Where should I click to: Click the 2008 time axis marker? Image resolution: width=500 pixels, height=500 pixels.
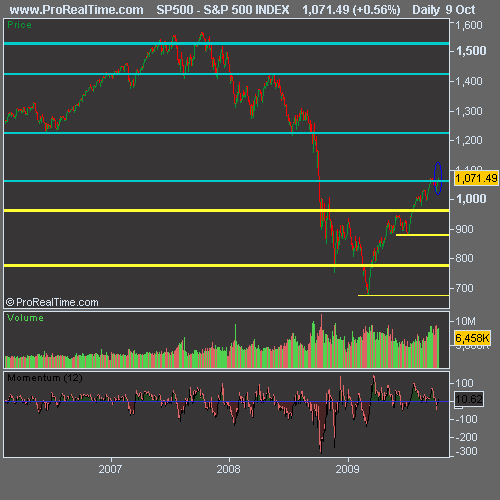click(228, 469)
